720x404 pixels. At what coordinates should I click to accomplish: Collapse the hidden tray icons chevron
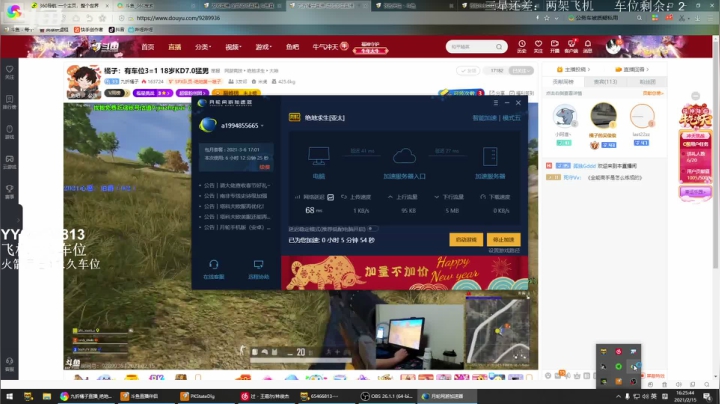pos(618,396)
